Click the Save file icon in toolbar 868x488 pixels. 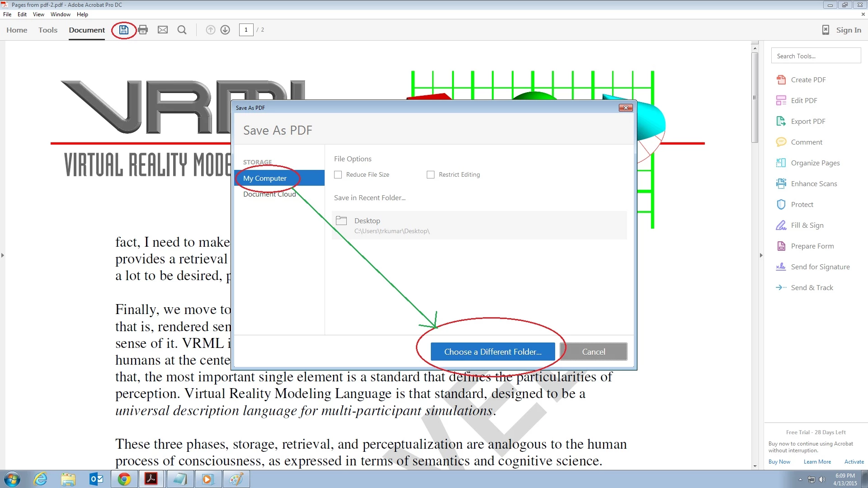tap(123, 30)
